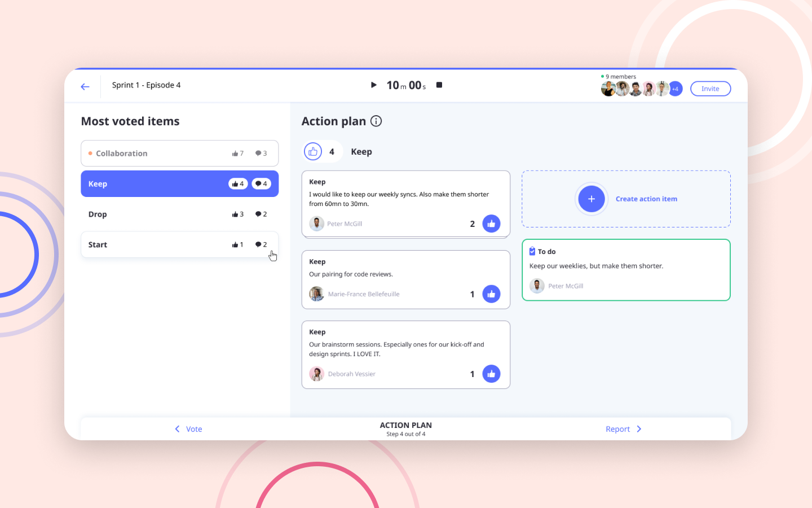This screenshot has width=812, height=508.
Task: Click the plus icon to add action item
Action: [592, 199]
